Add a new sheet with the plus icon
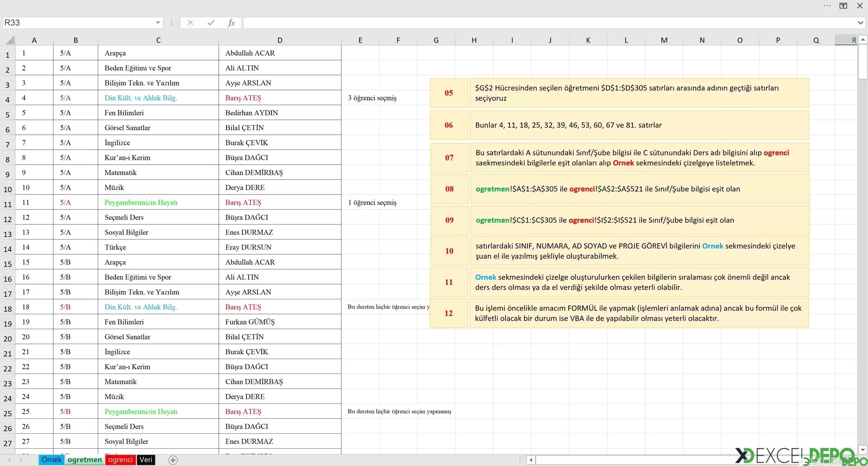The width and height of the screenshot is (868, 466). (x=173, y=460)
